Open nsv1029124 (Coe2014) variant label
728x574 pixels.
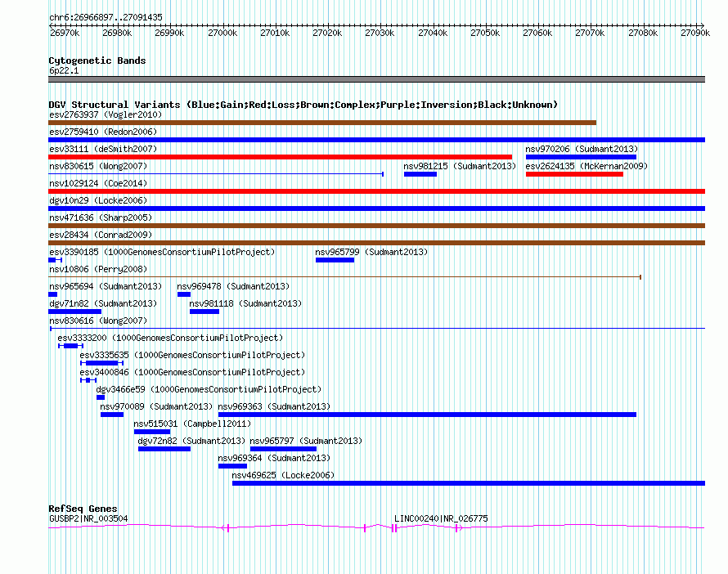click(98, 183)
